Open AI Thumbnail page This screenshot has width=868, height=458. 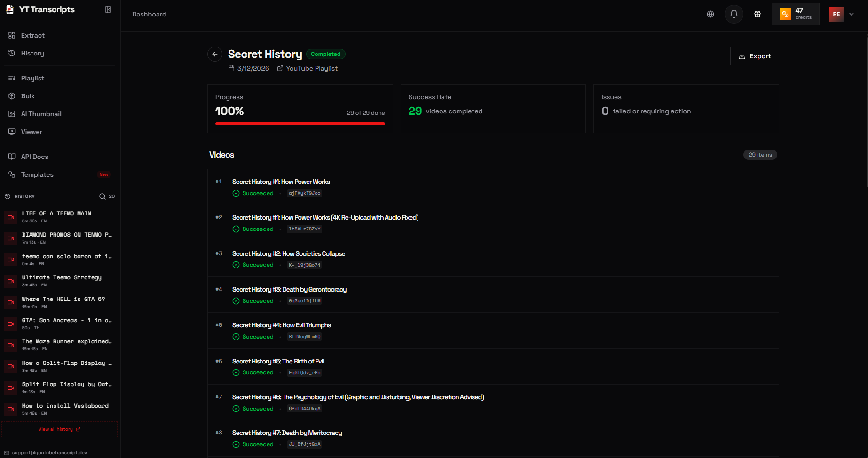click(41, 114)
